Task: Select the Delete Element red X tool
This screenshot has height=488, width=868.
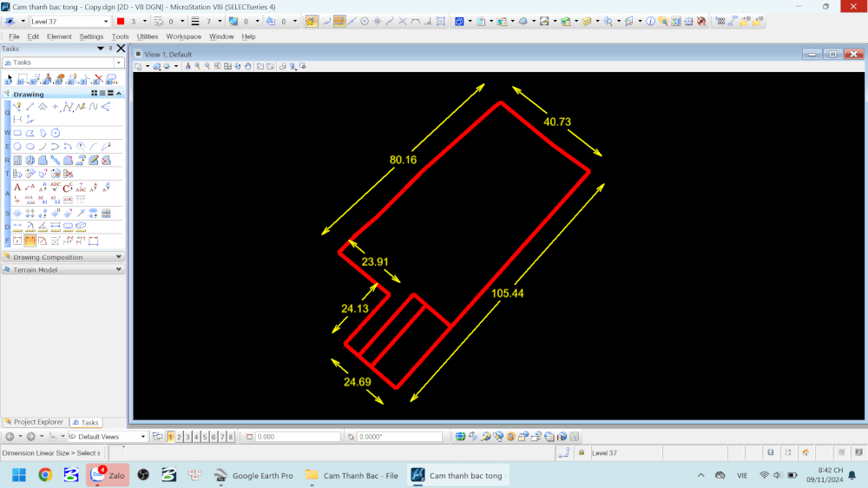Action: click(x=98, y=79)
